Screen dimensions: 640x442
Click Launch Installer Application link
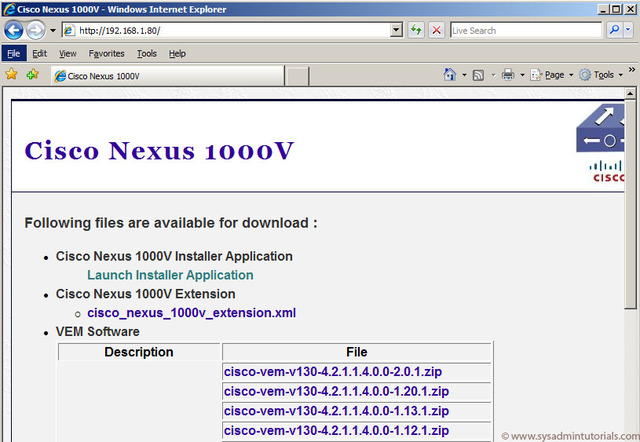click(x=170, y=275)
